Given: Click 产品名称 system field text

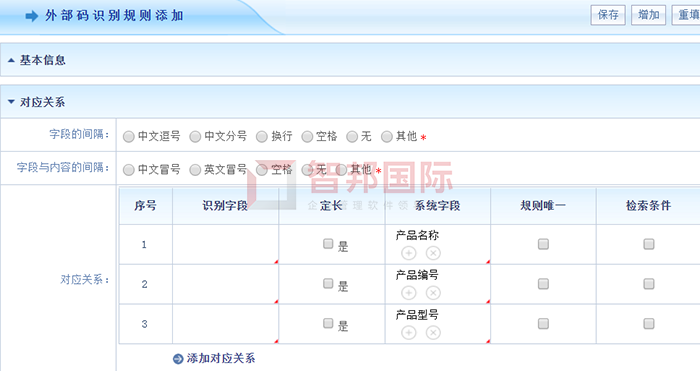Looking at the screenshot, I should tap(417, 235).
